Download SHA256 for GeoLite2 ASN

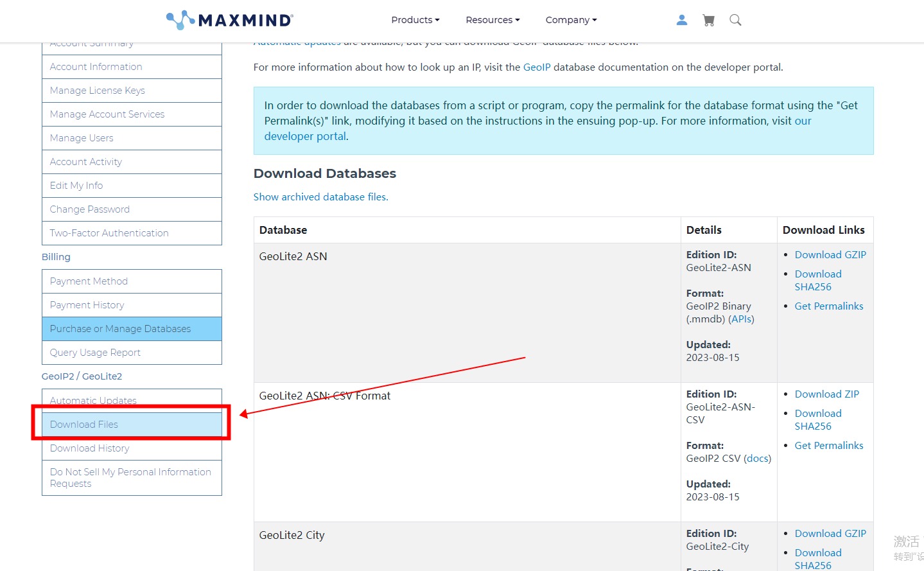tap(818, 281)
